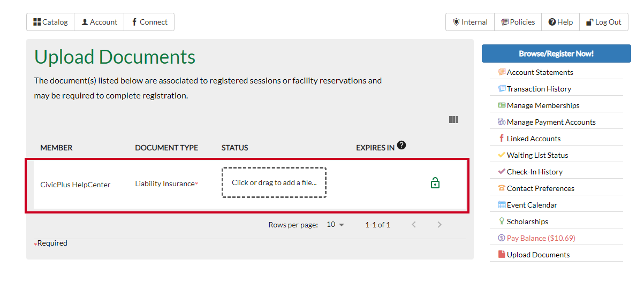Click the Log Out button

click(604, 22)
